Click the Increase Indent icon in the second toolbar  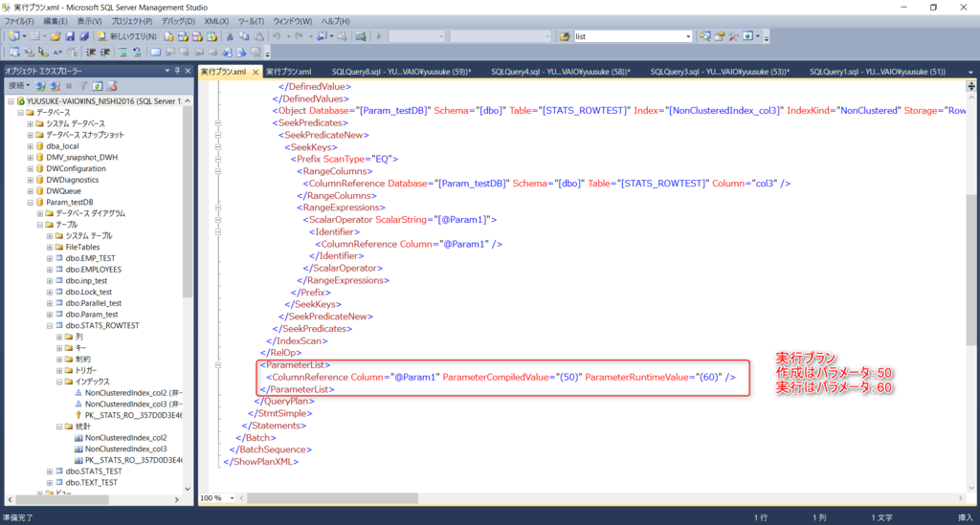(105, 53)
